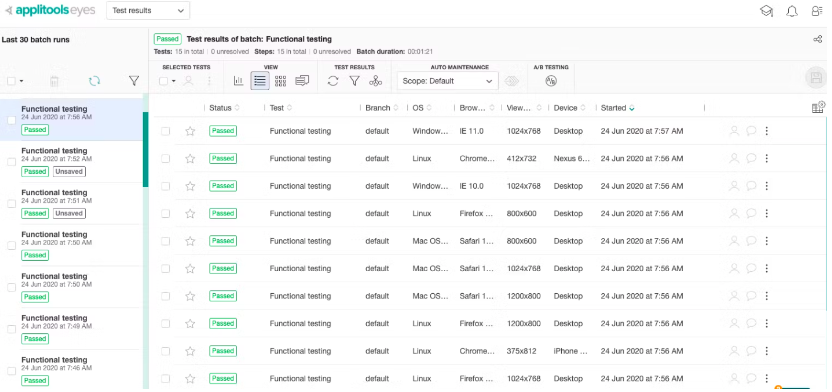832x392 pixels.
Task: Select the 7:56 AM Functional testing batch
Action: 72,119
